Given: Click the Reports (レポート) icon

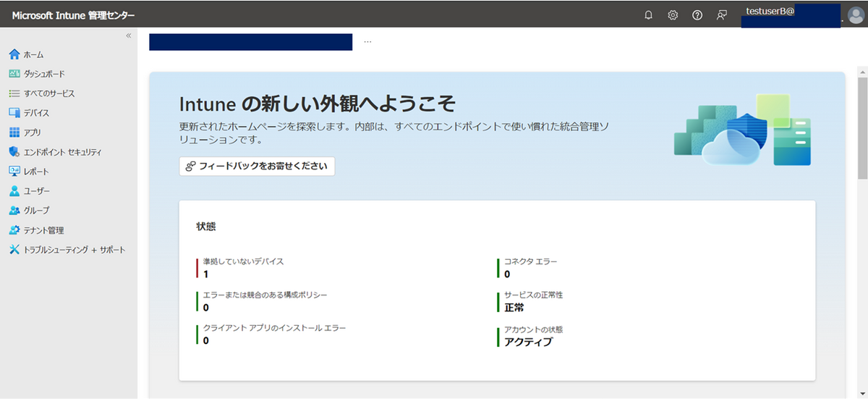Looking at the screenshot, I should click(14, 172).
